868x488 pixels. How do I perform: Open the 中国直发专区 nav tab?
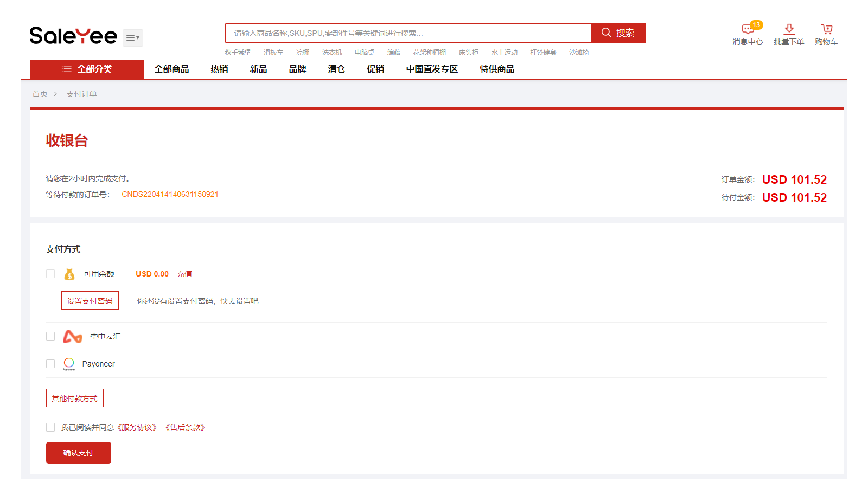pos(432,69)
